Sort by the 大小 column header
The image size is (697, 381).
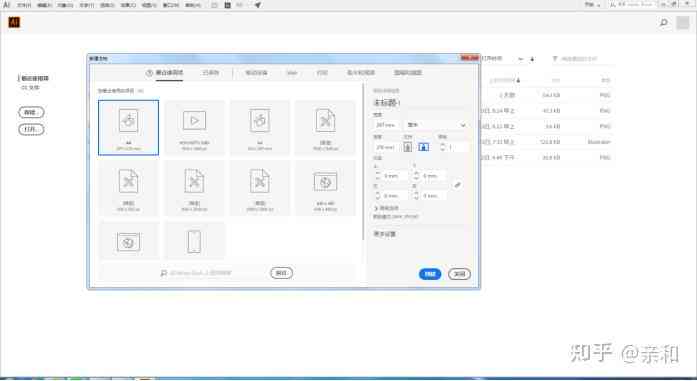coord(556,80)
